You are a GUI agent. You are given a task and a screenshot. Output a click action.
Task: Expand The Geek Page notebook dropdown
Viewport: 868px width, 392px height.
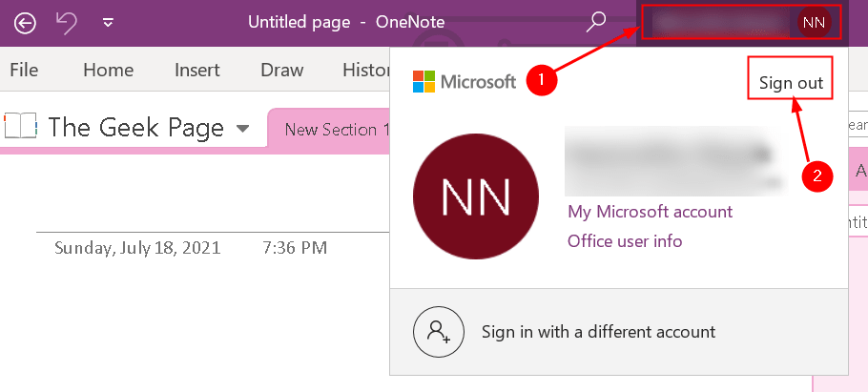click(242, 129)
